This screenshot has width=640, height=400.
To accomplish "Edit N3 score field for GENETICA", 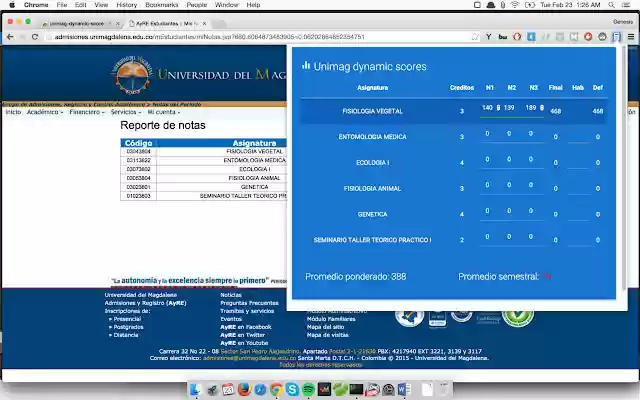I will pyautogui.click(x=531, y=211).
